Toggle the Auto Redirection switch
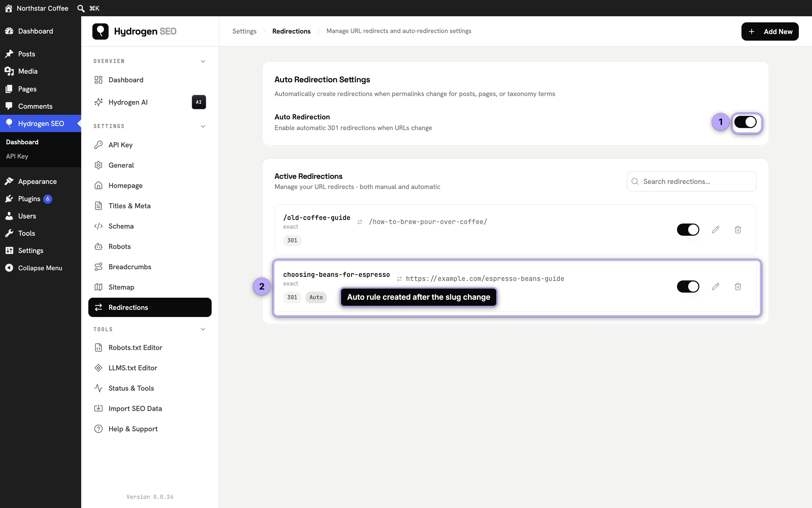812x508 pixels. 745,122
